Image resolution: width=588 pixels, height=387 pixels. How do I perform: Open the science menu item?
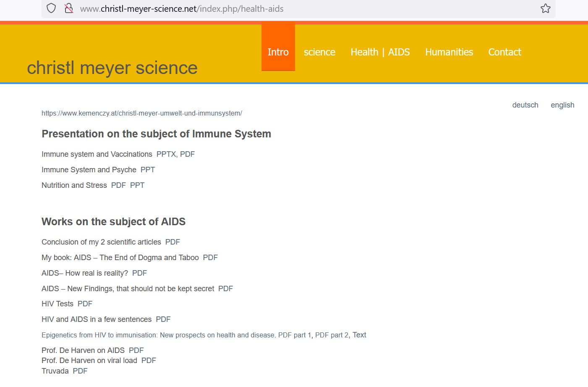click(x=319, y=52)
